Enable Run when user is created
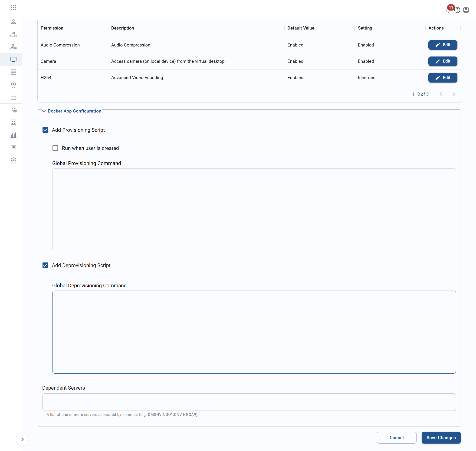Viewport: 476px width, 451px height. [x=55, y=148]
